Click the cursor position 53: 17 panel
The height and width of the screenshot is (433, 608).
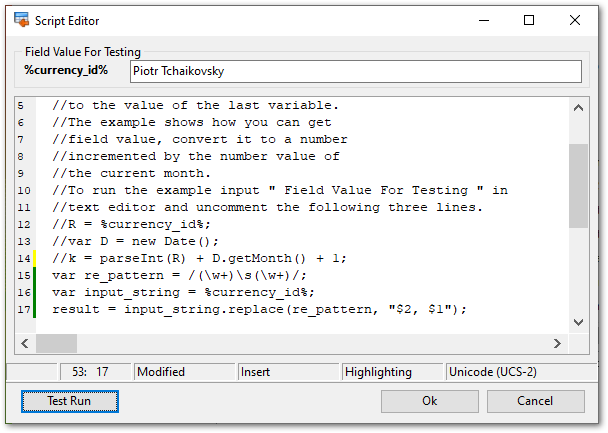[x=90, y=372]
